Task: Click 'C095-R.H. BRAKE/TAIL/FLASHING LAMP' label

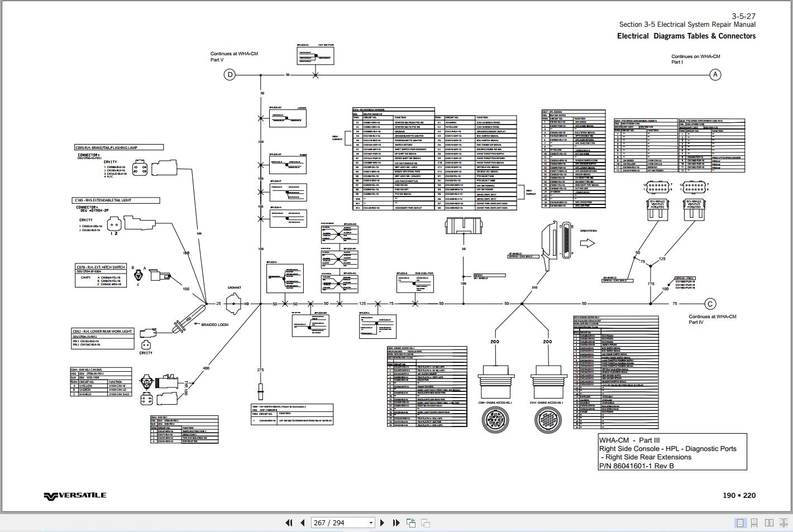Action: pyautogui.click(x=119, y=147)
